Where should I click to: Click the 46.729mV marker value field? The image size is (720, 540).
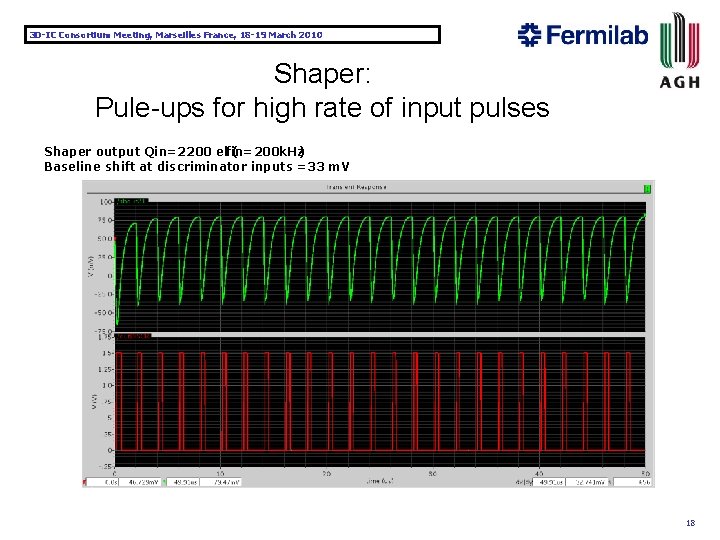pyautogui.click(x=140, y=482)
